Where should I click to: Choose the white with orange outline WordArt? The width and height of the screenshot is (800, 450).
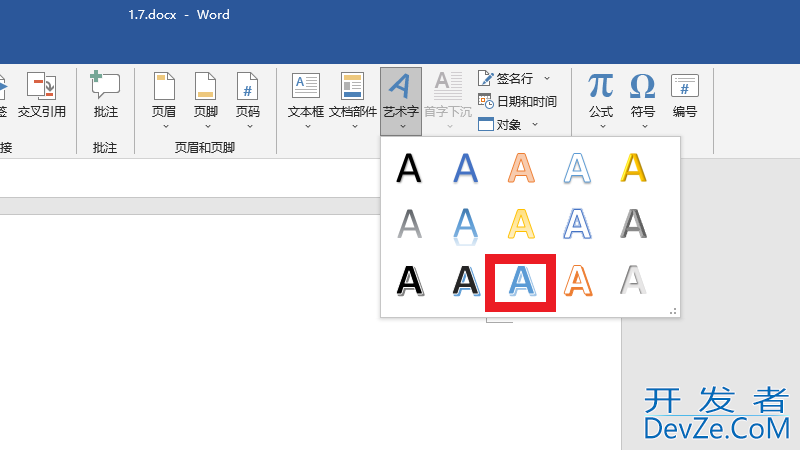[578, 281]
